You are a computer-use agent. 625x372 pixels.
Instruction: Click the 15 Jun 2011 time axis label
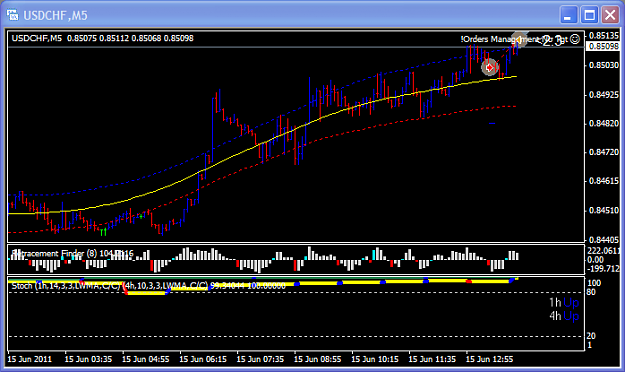[x=30, y=359]
